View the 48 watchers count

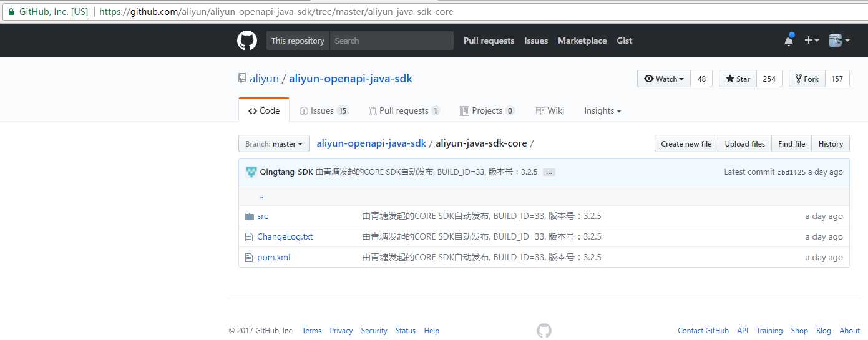click(701, 79)
